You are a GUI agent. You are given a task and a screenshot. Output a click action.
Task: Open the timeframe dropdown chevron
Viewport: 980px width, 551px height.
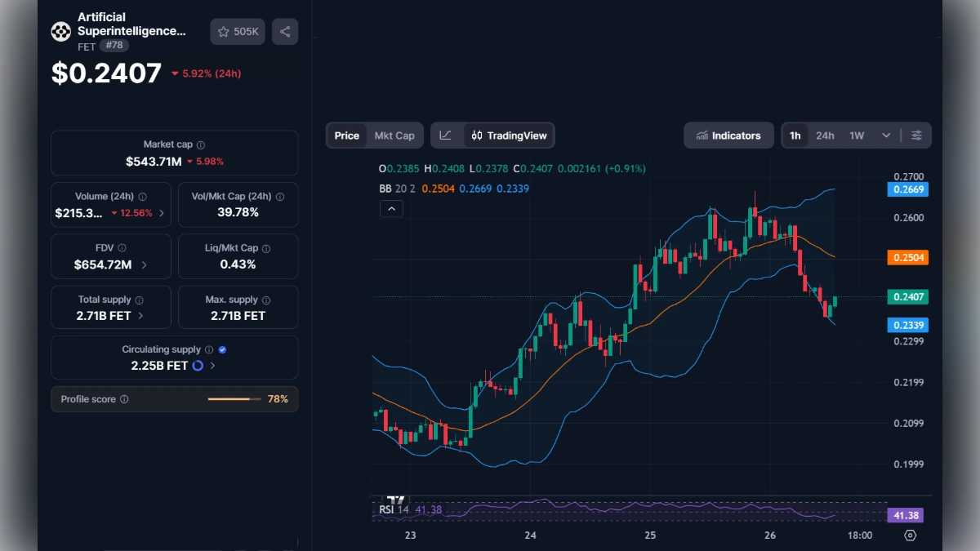coord(885,135)
